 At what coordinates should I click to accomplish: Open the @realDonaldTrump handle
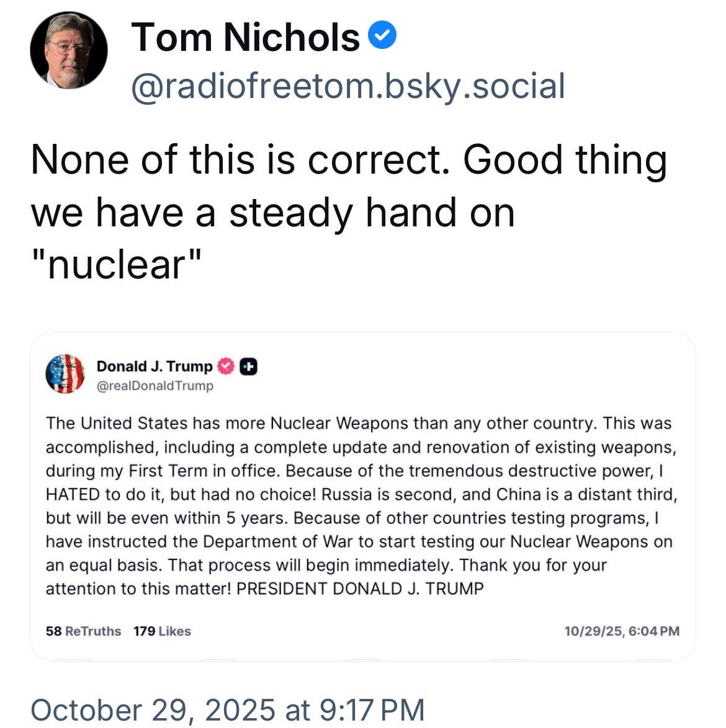[155, 386]
